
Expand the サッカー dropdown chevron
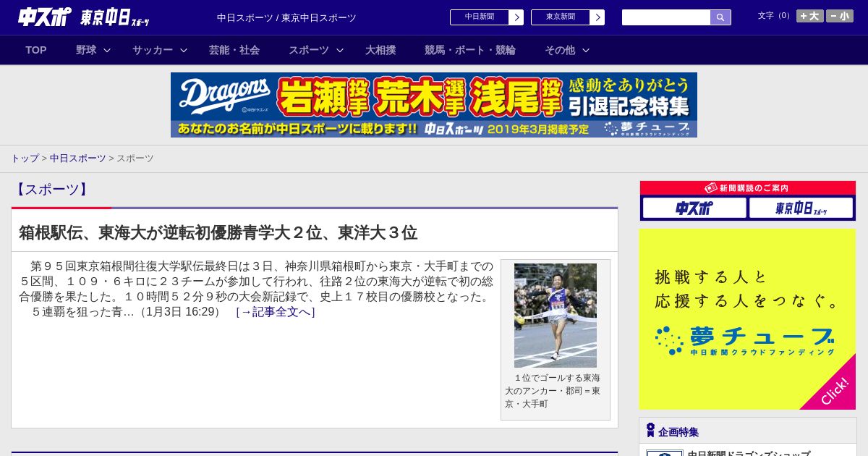pos(184,50)
